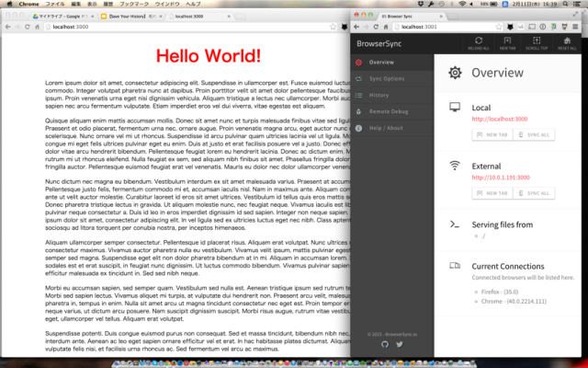The height and width of the screenshot is (368, 588).
Task: Open the Twitter icon in sidebar footer
Action: pos(400,343)
